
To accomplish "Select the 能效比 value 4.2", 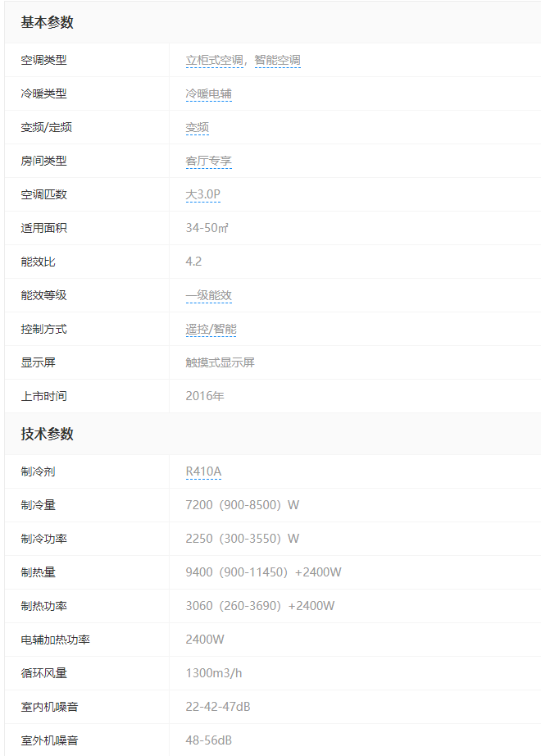I will (x=193, y=262).
